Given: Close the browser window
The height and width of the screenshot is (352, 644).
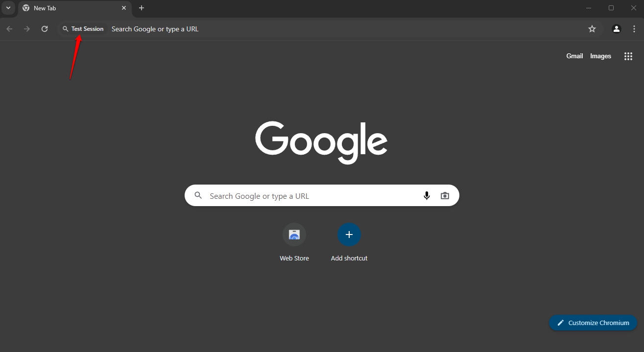Looking at the screenshot, I should pyautogui.click(x=633, y=8).
